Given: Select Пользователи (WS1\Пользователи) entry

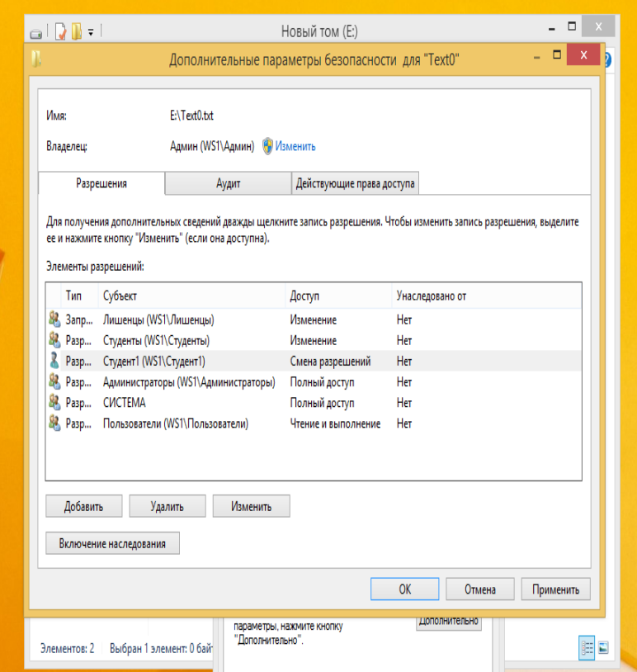Looking at the screenshot, I should tap(314, 424).
